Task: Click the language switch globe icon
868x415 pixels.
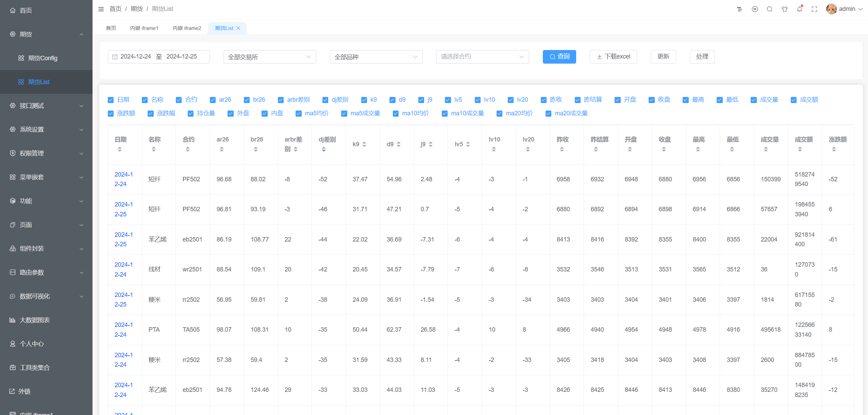Action: point(755,9)
